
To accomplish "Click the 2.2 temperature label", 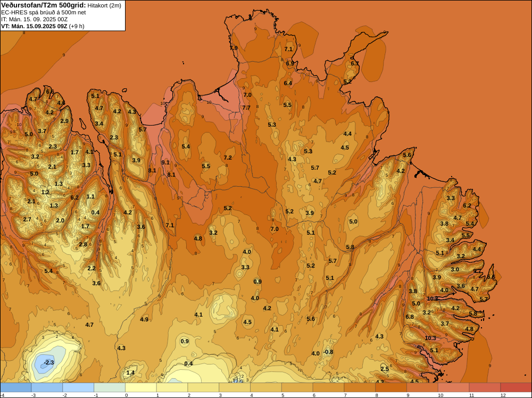I will pos(92,268).
